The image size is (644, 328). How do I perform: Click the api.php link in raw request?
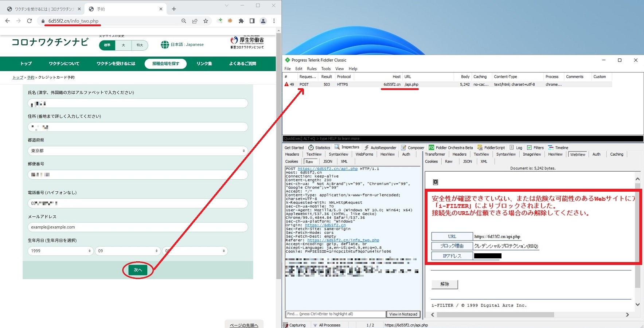[x=328, y=169]
